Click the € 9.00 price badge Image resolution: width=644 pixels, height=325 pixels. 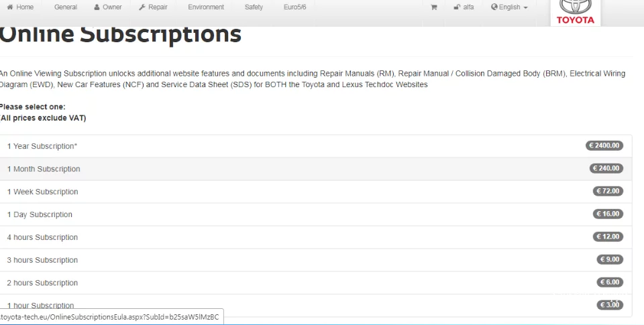click(610, 259)
